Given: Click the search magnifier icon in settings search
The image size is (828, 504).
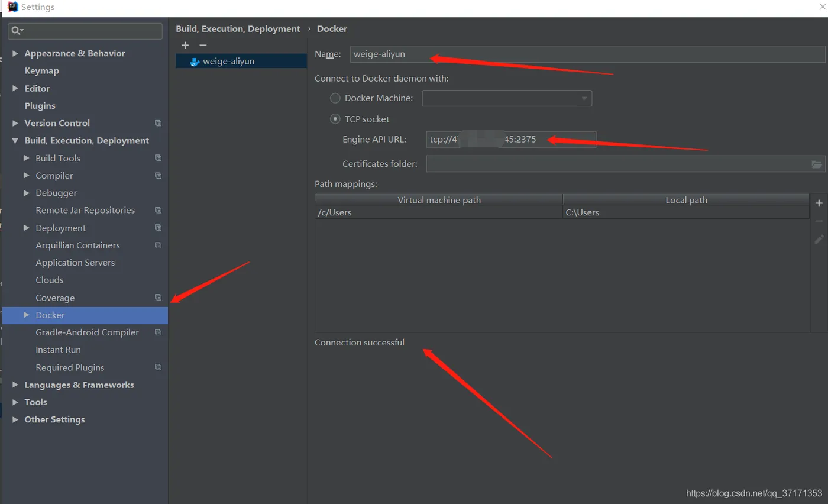Looking at the screenshot, I should (x=17, y=31).
